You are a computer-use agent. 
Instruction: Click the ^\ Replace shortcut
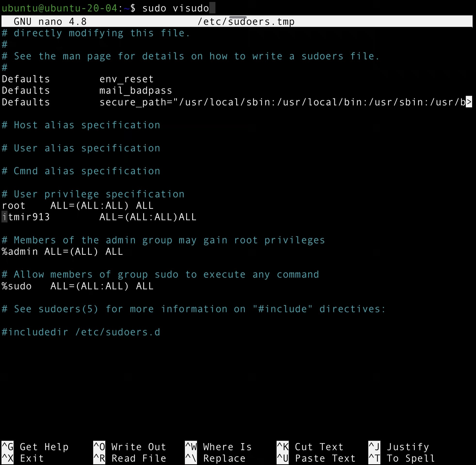215,458
